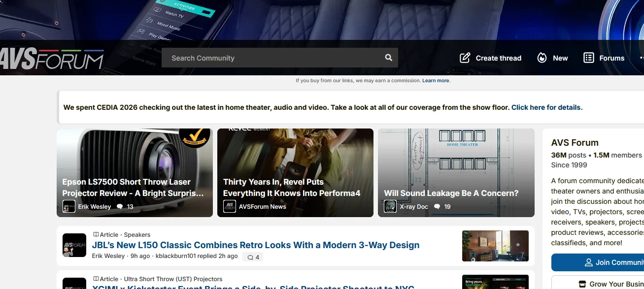Viewport: 644px width, 289px height.
Task: Click the Forums list icon
Action: pos(588,58)
